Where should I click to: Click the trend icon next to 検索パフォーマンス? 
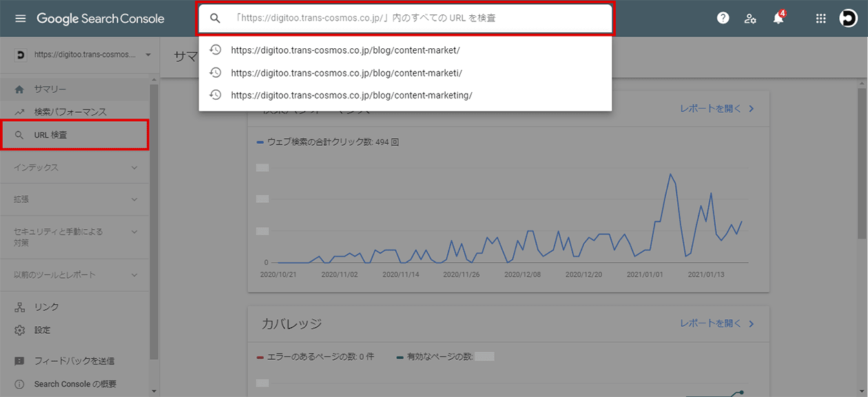(x=19, y=112)
